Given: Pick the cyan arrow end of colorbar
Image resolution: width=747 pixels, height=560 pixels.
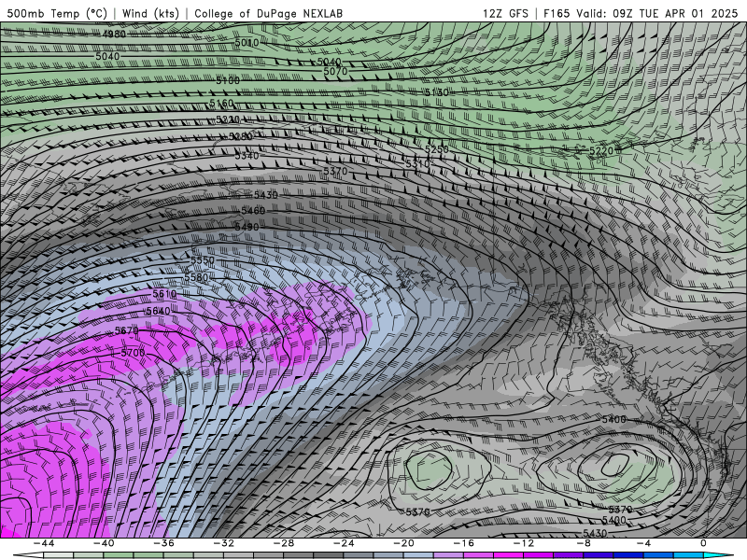Looking at the screenshot, I should (x=718, y=555).
